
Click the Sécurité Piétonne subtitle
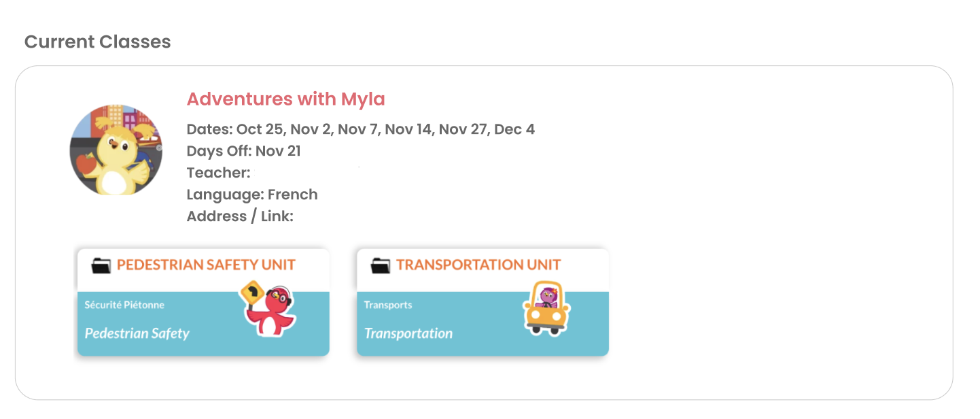click(124, 305)
